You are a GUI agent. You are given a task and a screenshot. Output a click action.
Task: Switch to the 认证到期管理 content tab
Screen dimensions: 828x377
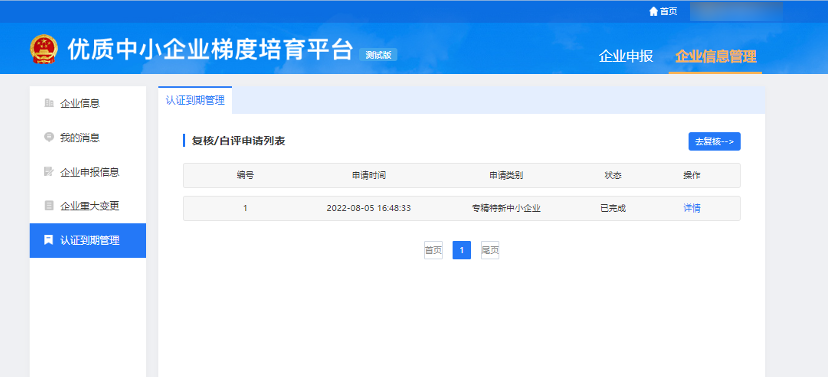195,100
